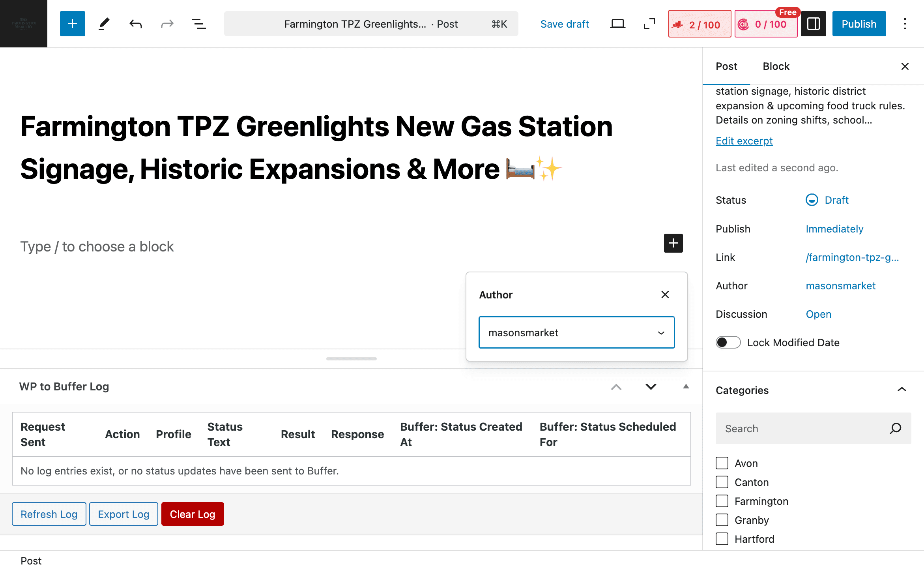Viewport: 924px width, 570px height.
Task: Move WP to Buffer Log panel down
Action: click(651, 386)
